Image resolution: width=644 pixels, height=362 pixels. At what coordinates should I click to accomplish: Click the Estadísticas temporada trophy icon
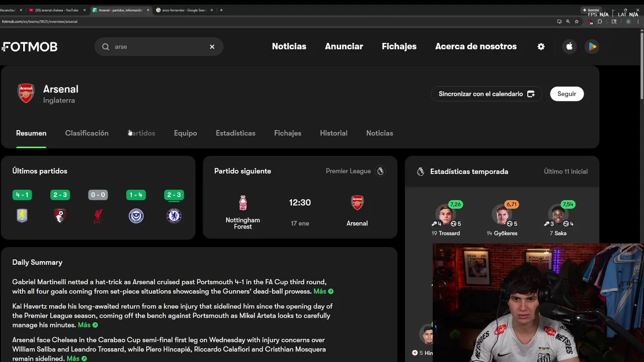point(421,171)
